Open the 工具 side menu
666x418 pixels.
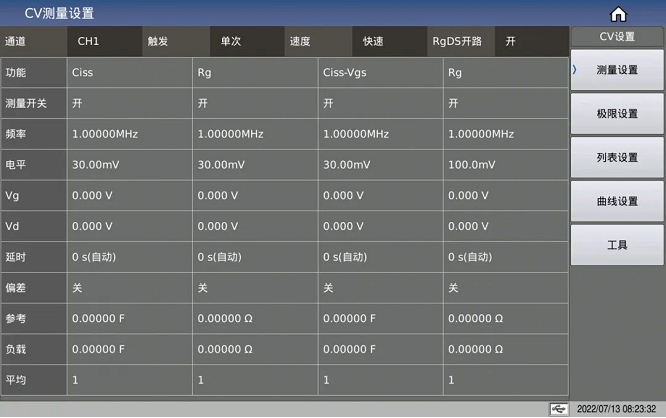coord(617,245)
